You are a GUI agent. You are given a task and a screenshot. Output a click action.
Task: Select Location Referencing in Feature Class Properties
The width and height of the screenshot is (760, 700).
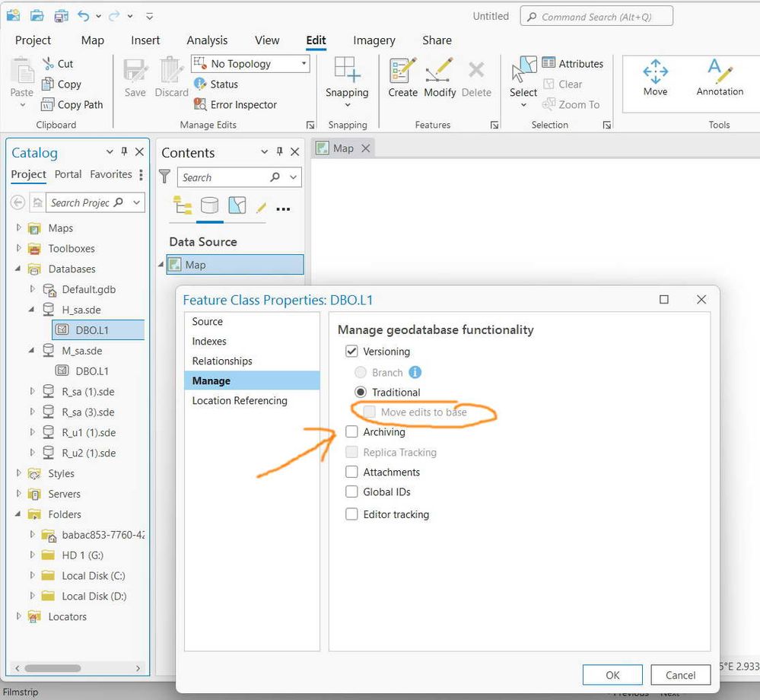(x=240, y=400)
